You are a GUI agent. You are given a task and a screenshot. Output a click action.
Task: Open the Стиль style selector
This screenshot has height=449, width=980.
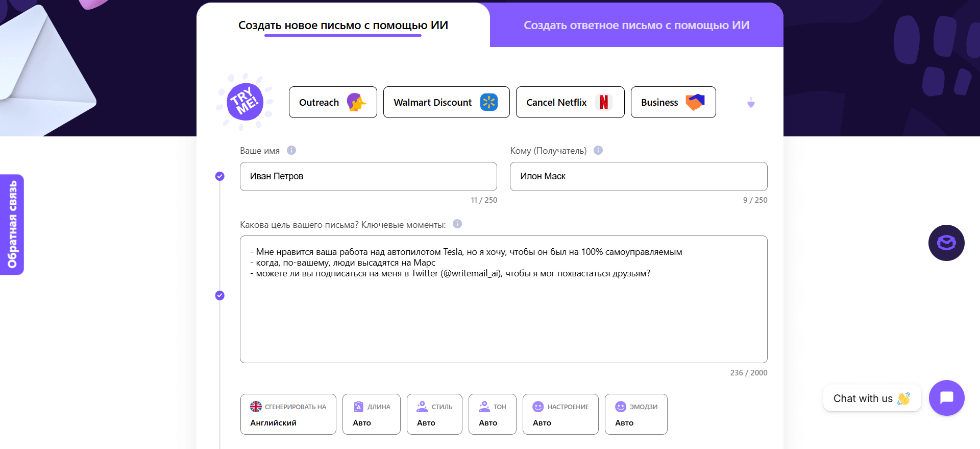[x=434, y=414]
